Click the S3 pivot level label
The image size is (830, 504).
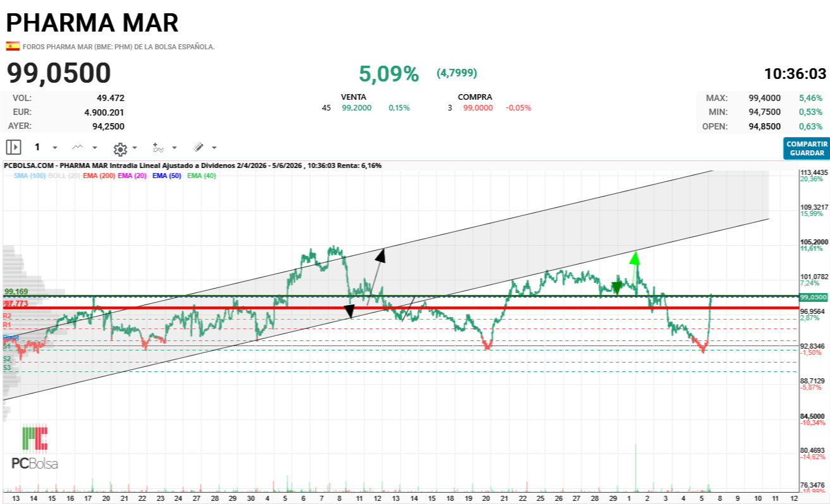coord(7,368)
